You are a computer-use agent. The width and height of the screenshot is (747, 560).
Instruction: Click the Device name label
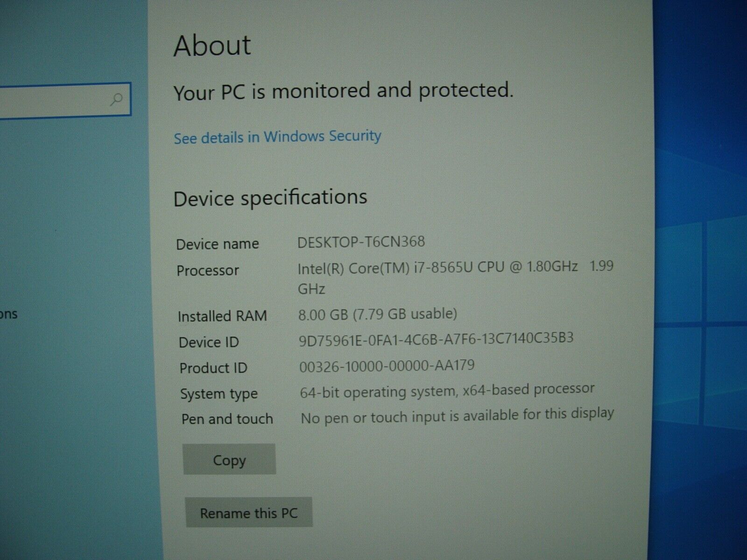[218, 244]
